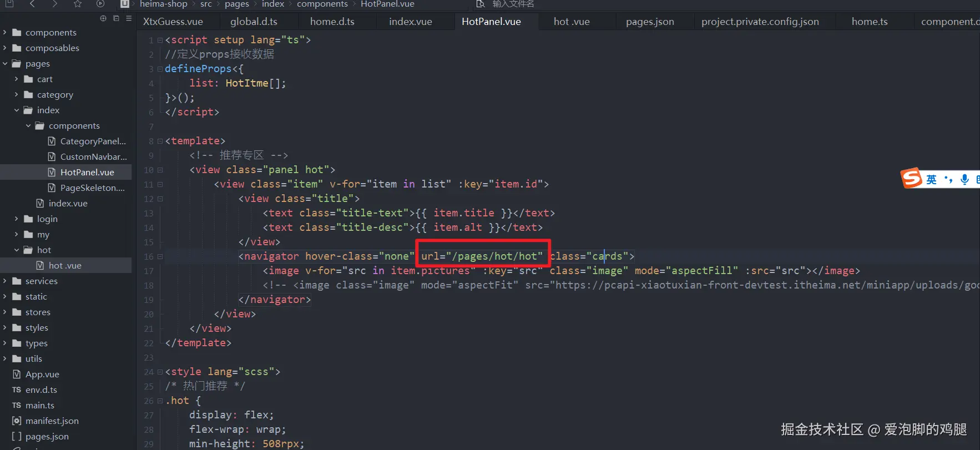The image size is (980, 450).
Task: Click pages in the breadcrumb path
Action: (237, 4)
